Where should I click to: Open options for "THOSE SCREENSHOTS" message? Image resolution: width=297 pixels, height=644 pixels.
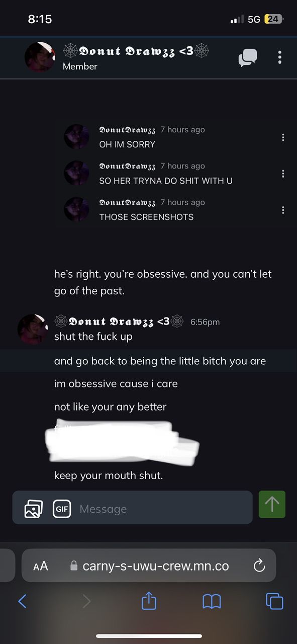pos(283,210)
